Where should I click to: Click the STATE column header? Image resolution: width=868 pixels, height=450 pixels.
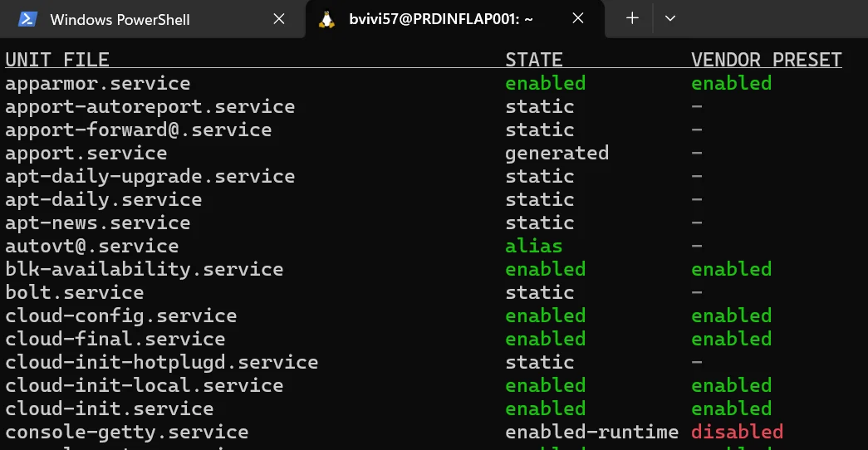(x=533, y=59)
